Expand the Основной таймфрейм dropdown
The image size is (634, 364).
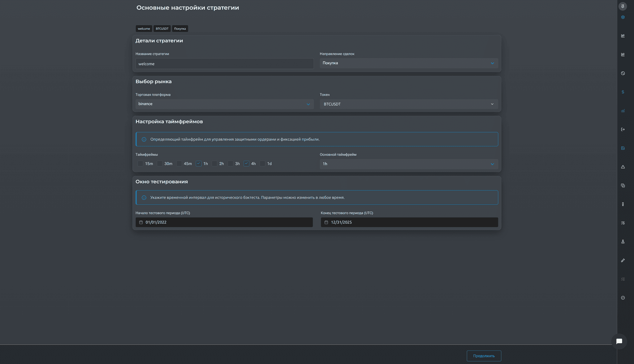coord(409,164)
